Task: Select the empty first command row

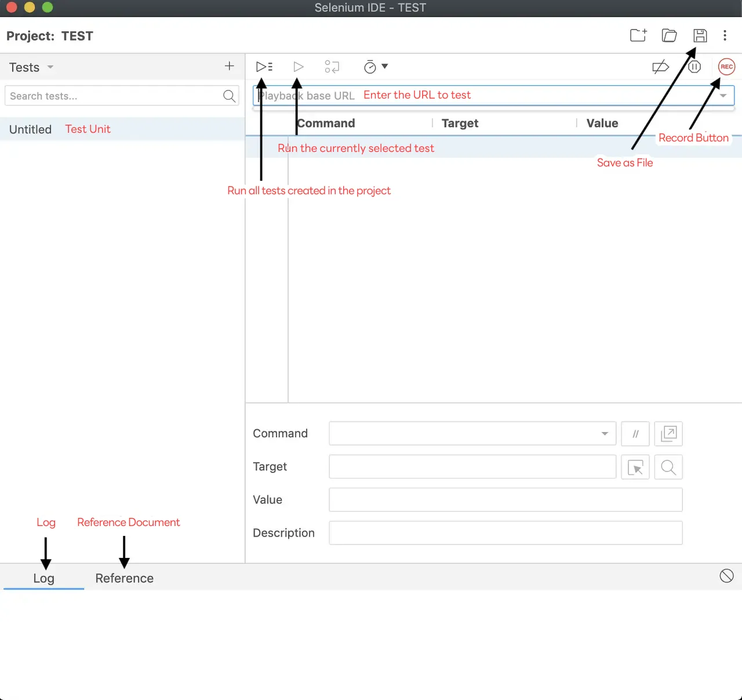Action: tap(493, 147)
